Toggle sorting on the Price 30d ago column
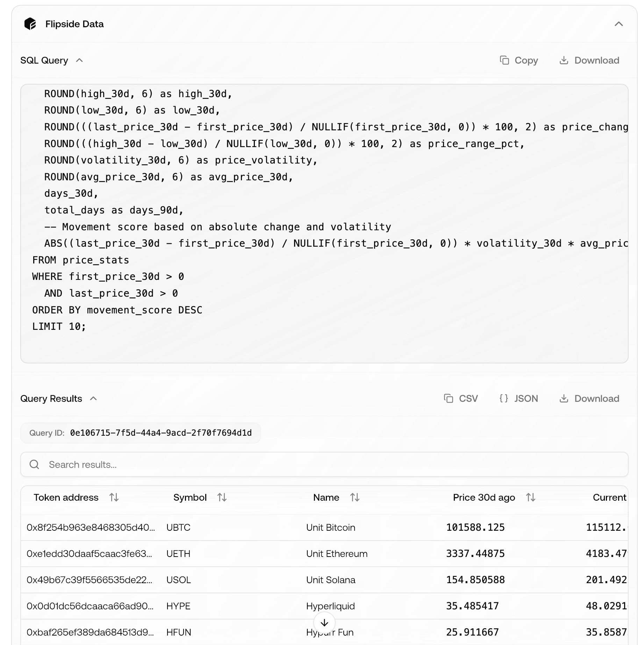The image size is (644, 645). tap(530, 497)
